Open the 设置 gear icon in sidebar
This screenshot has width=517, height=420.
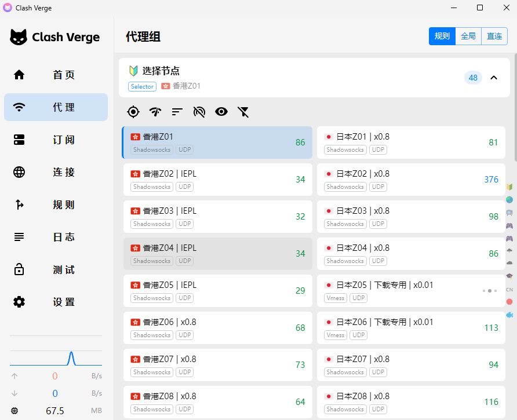click(19, 302)
